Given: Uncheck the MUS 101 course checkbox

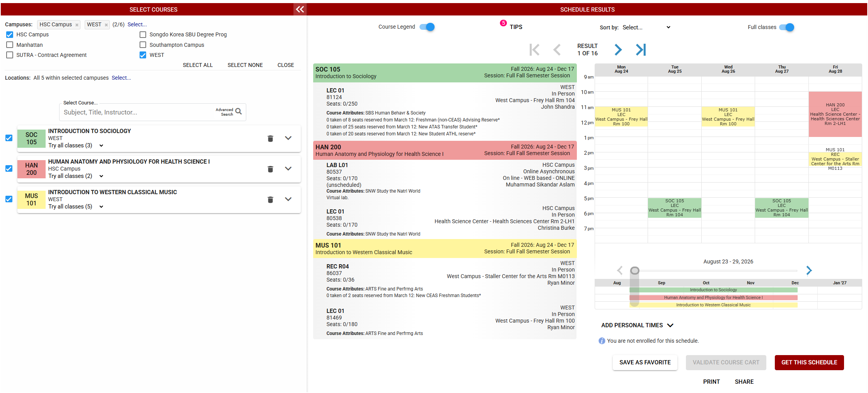Looking at the screenshot, I should click(9, 199).
